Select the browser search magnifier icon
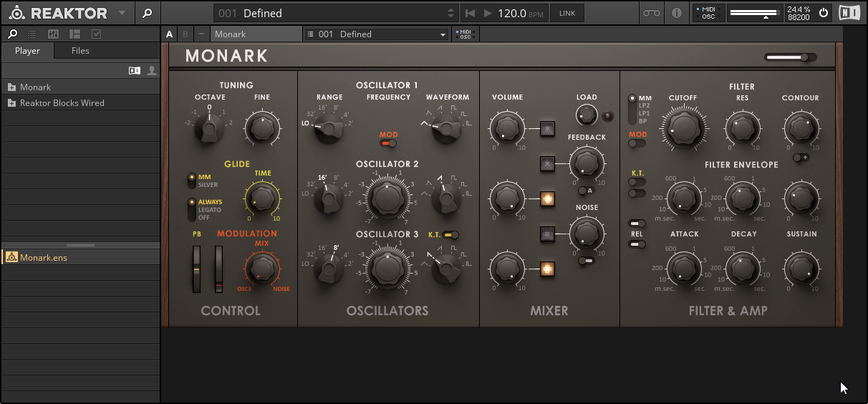868x404 pixels. pyautogui.click(x=13, y=34)
